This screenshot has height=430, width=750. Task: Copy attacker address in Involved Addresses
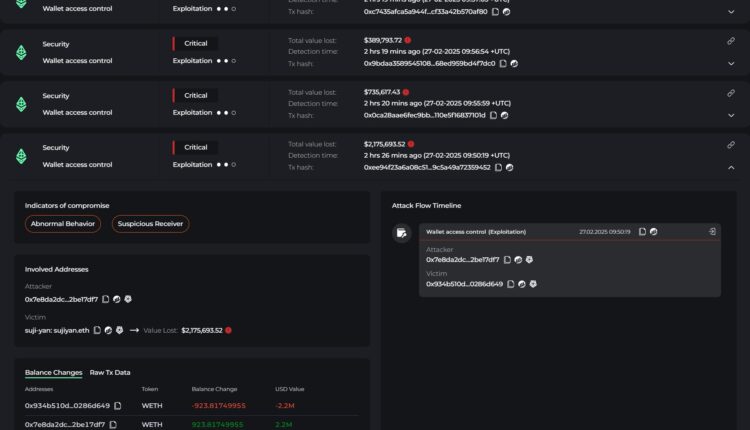pyautogui.click(x=105, y=299)
